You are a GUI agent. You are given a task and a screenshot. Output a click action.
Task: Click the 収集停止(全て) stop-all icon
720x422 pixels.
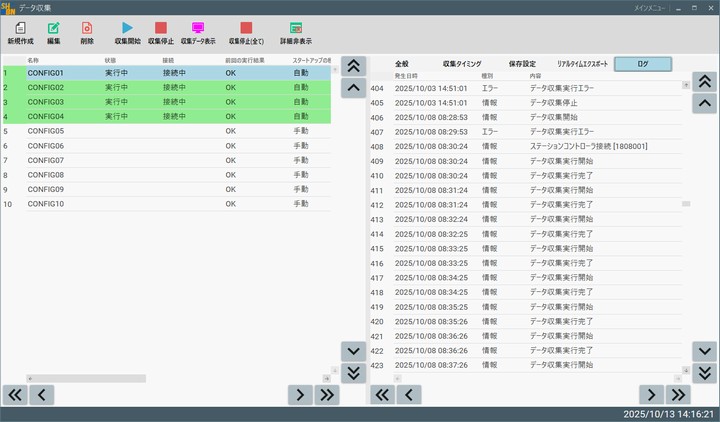coord(246,28)
